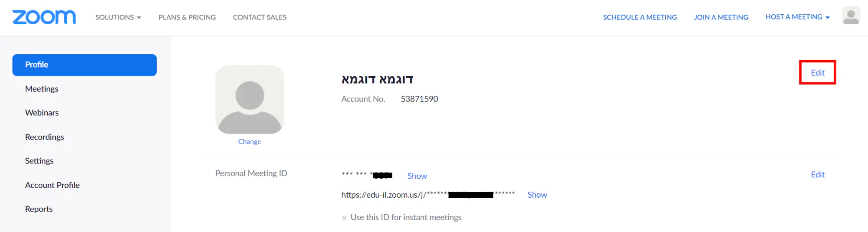Screen dimensions: 868x232
Task: Click Edit next to the profile name
Action: point(818,73)
